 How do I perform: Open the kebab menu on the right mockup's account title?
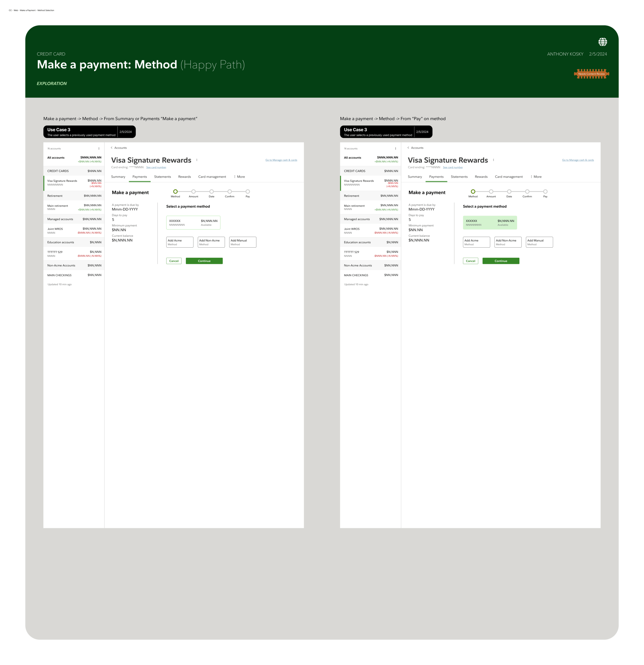tap(493, 160)
